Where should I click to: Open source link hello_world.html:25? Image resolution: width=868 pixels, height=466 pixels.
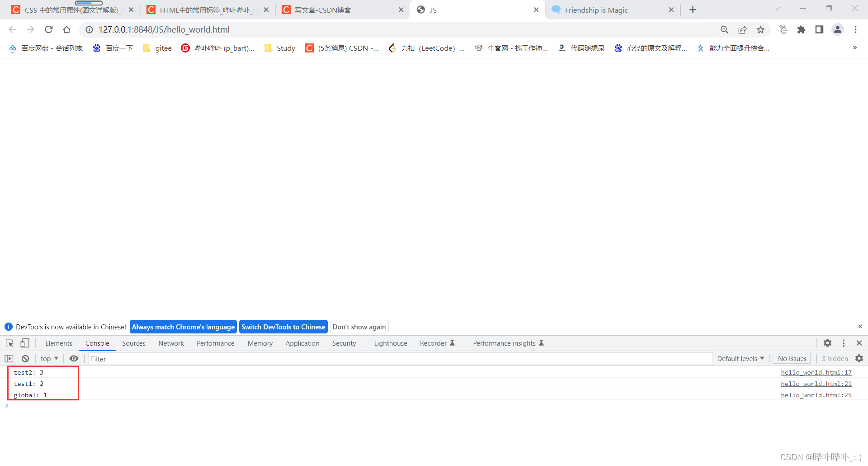coord(816,395)
